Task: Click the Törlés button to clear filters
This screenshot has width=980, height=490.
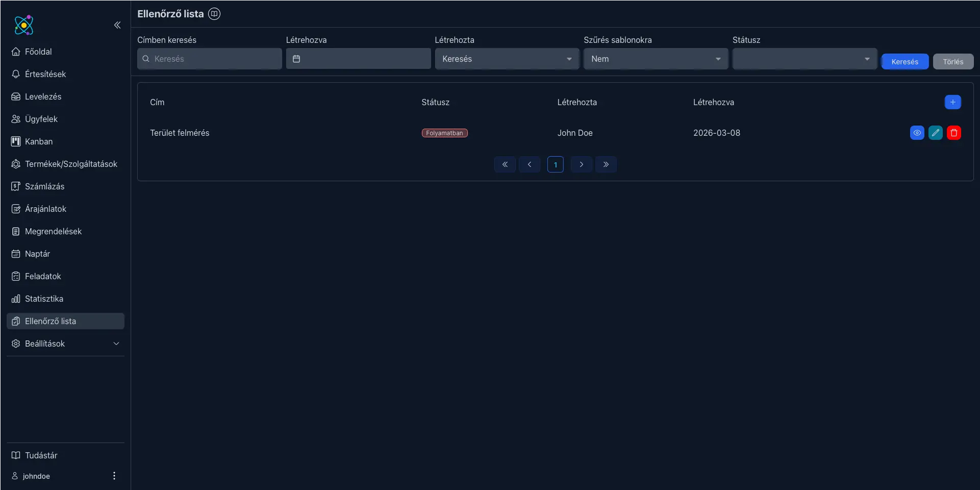Action: tap(952, 62)
